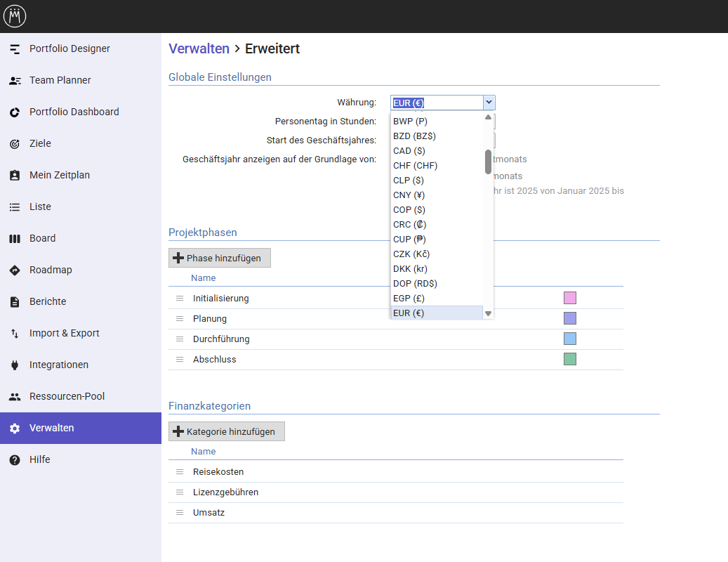Select the Ziele target icon
Image resolution: width=728 pixels, height=562 pixels.
[x=15, y=144]
